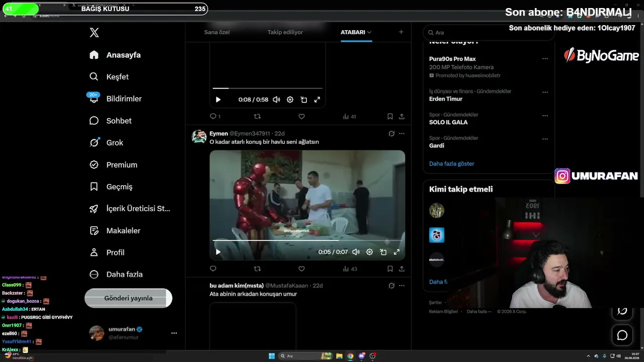Mute the 0:58 video sound

[x=276, y=100]
